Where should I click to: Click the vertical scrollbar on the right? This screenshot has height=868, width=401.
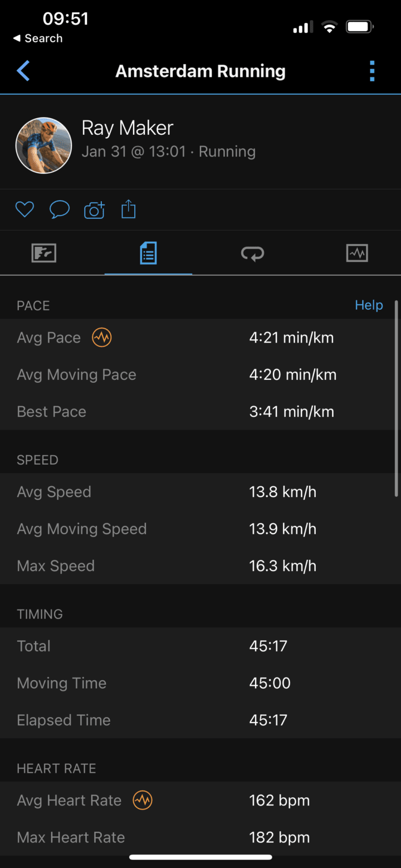coord(396,398)
